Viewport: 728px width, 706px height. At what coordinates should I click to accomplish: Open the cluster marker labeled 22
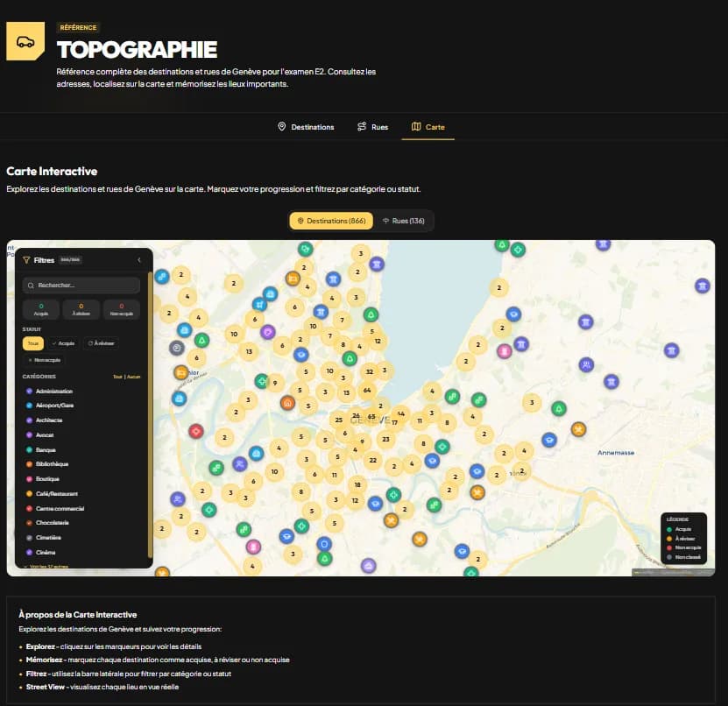click(373, 461)
